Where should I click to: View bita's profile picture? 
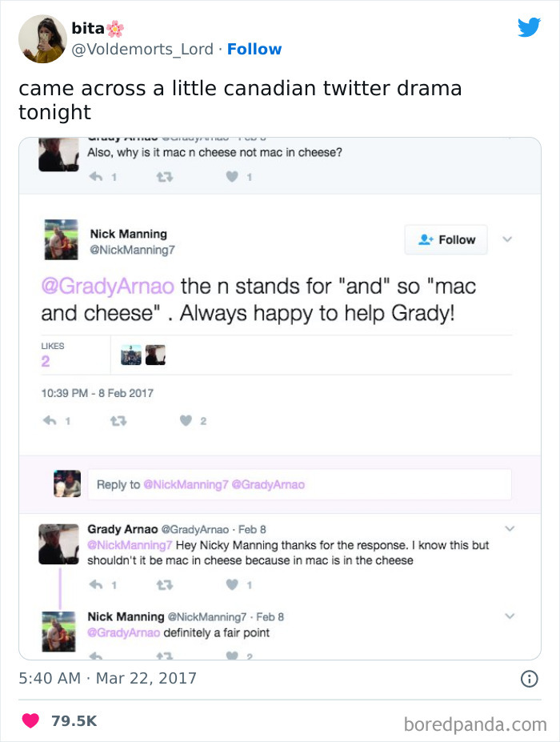point(42,38)
